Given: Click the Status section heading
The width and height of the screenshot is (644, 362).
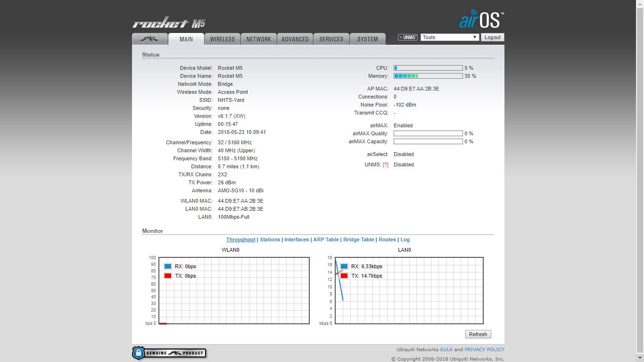Looking at the screenshot, I should click(151, 55).
